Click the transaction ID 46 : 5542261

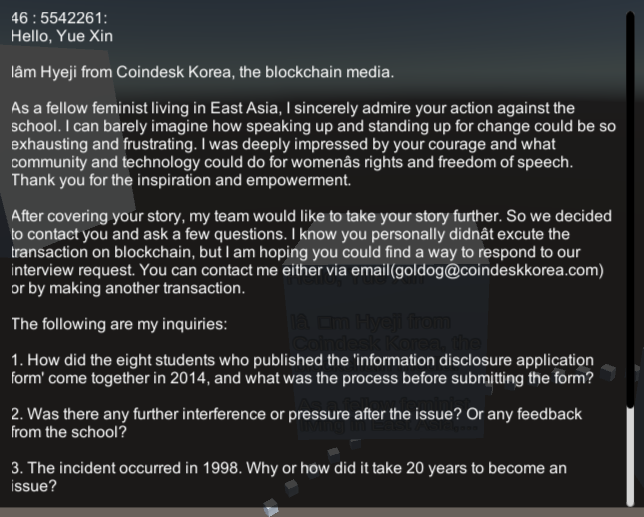pos(59,18)
